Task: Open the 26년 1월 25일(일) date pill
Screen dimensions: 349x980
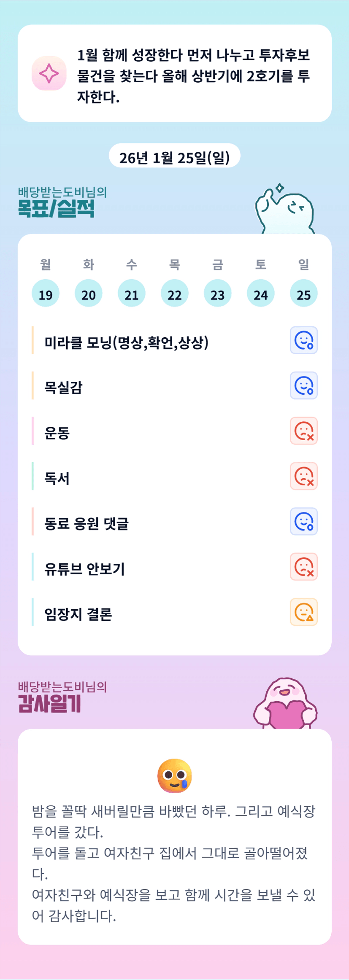Action: (x=175, y=157)
